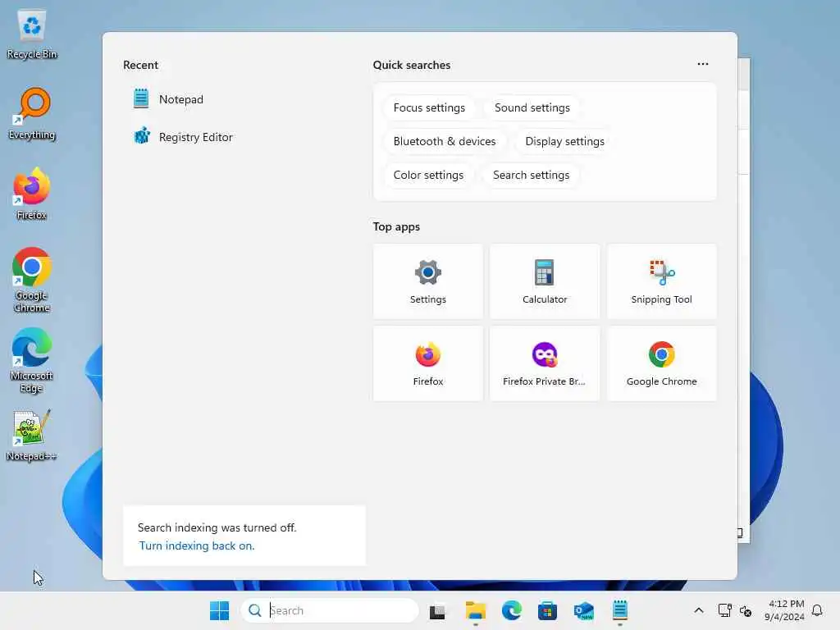Open Microsoft Store from the taskbar
Screen dimensions: 840x630
(x=547, y=610)
